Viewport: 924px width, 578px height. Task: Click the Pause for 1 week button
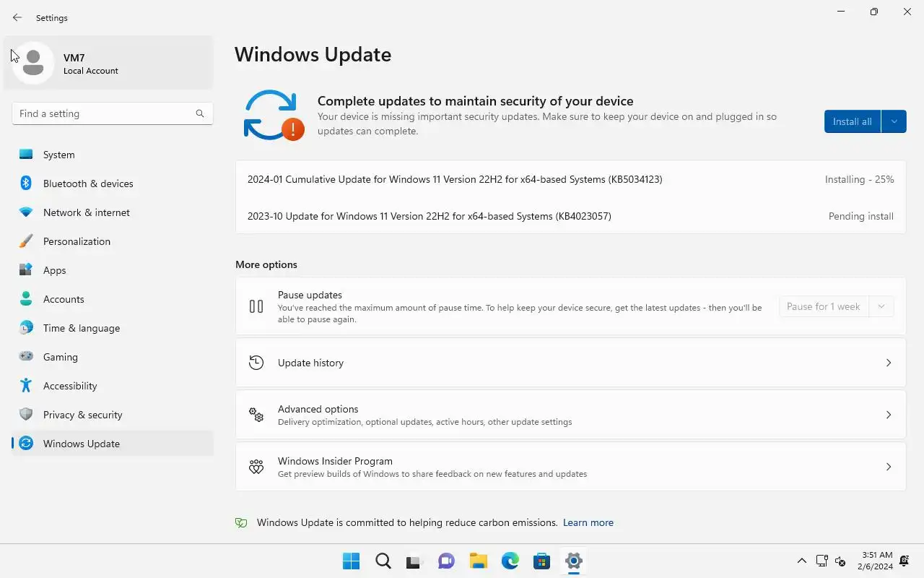(824, 306)
